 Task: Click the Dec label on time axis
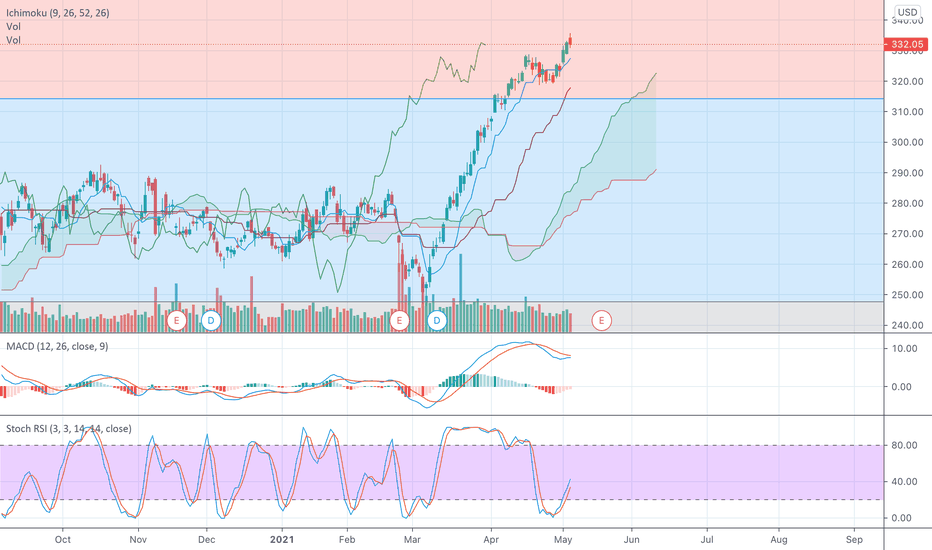point(206,539)
